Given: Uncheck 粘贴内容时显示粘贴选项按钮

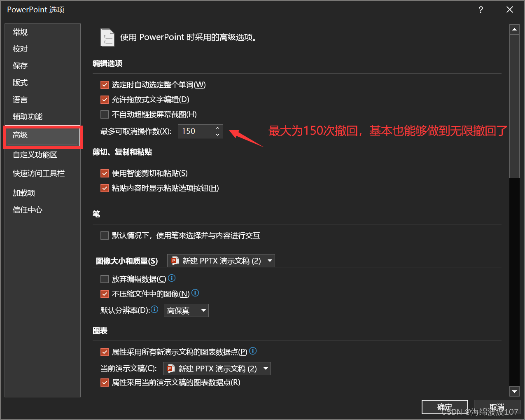Looking at the screenshot, I should coord(105,188).
